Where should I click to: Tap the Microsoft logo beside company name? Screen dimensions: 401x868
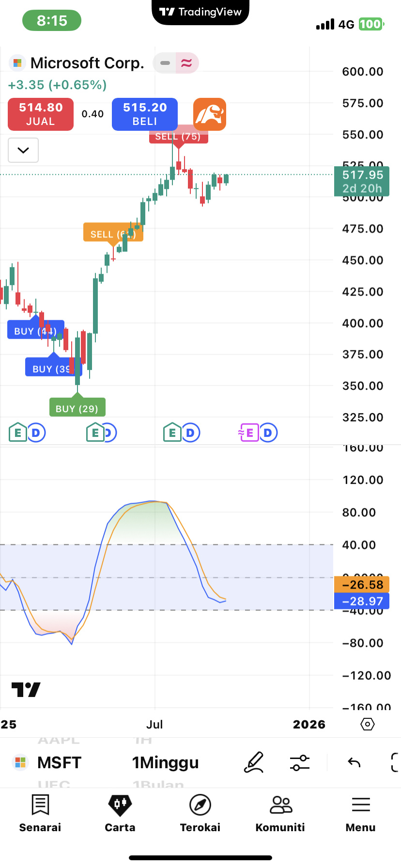click(17, 63)
